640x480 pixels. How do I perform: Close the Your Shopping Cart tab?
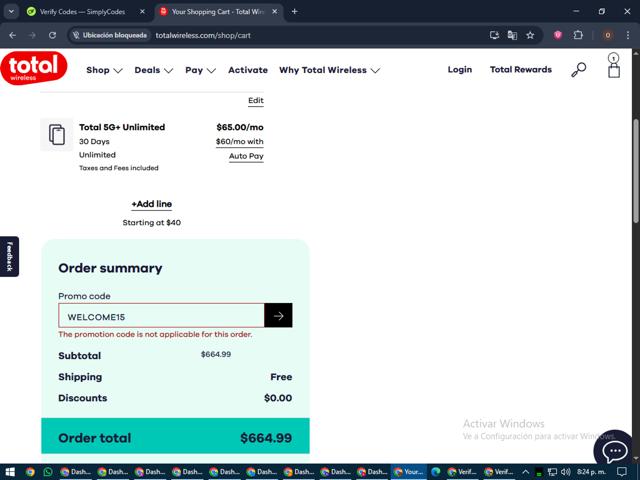coord(275,11)
